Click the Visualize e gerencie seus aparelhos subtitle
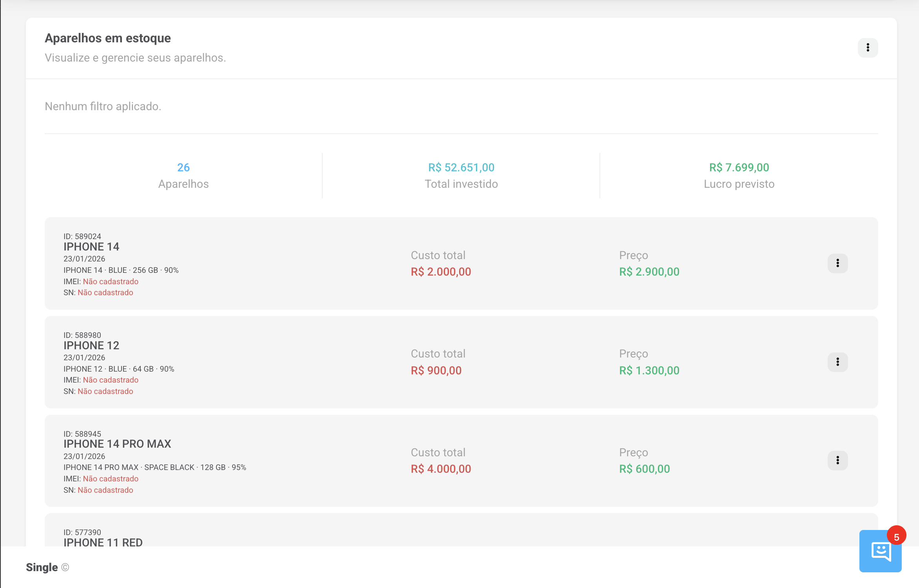Viewport: 919px width, 588px height. 135,58
